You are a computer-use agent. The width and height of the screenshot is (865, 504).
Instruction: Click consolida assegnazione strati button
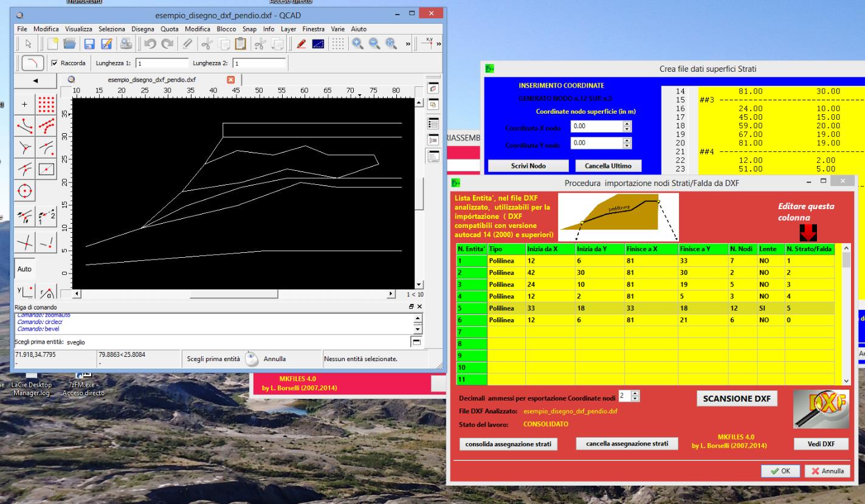(x=509, y=443)
